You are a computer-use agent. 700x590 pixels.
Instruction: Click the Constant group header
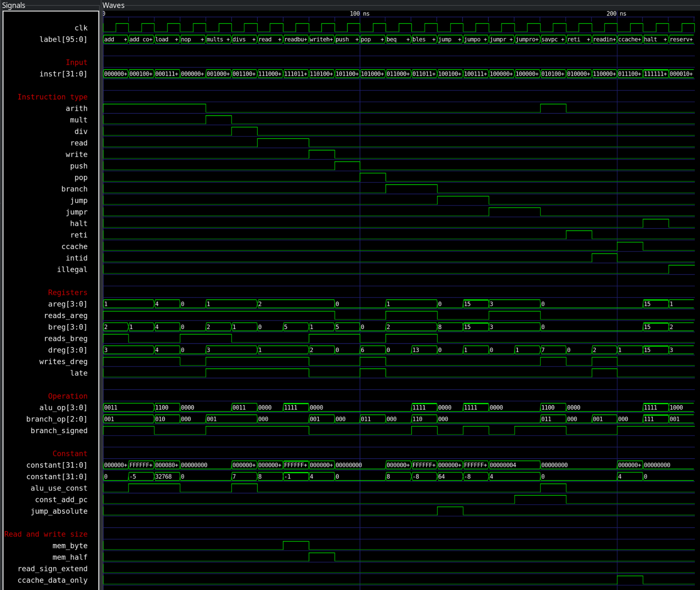coord(70,454)
